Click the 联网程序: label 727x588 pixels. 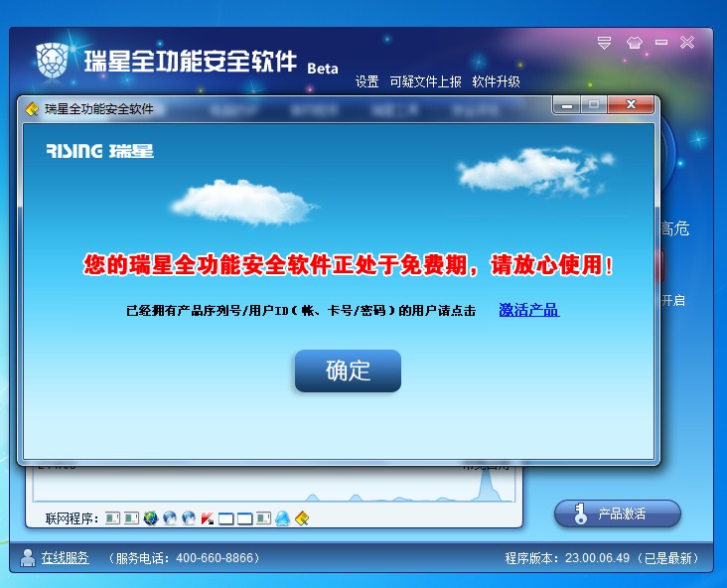(x=72, y=518)
